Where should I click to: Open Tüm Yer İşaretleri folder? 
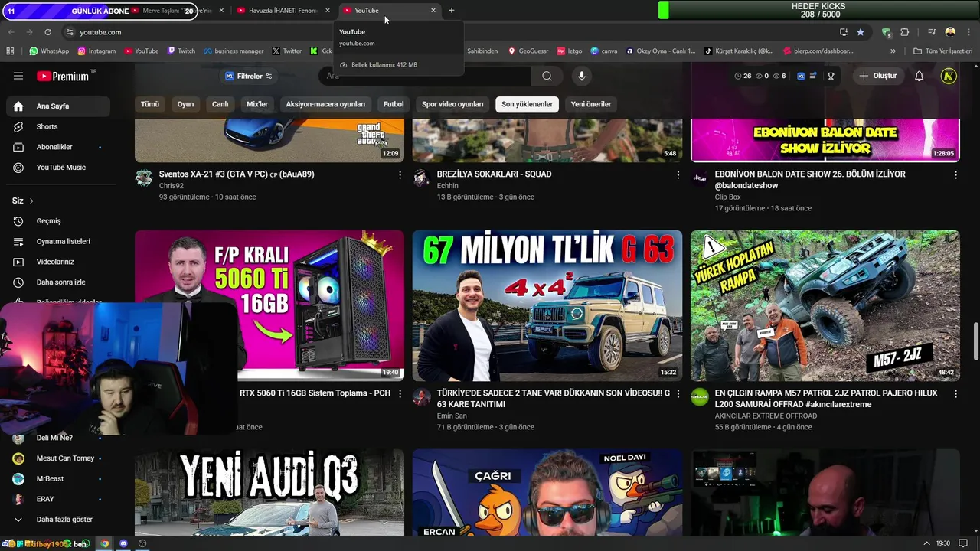coord(943,51)
